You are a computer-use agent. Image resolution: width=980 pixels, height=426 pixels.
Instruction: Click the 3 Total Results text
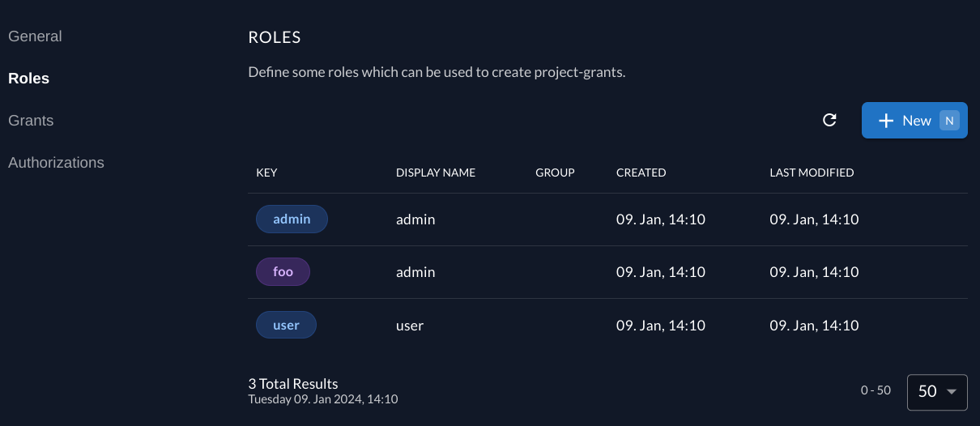(293, 383)
